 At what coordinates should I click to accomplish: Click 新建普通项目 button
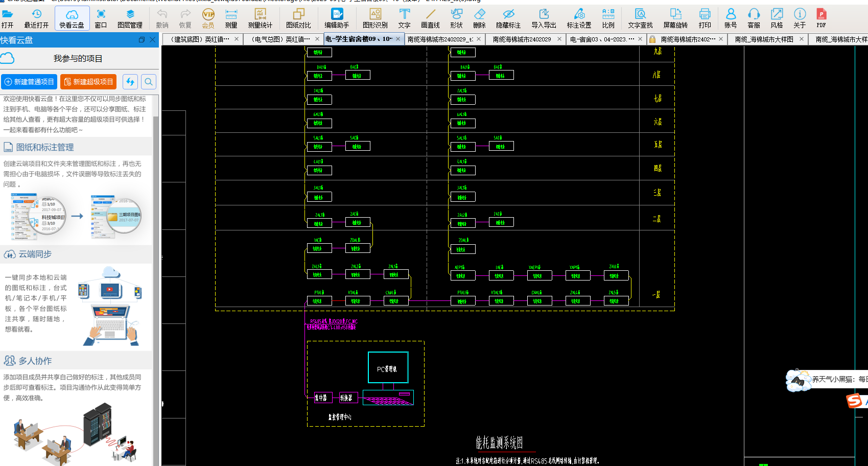point(29,82)
